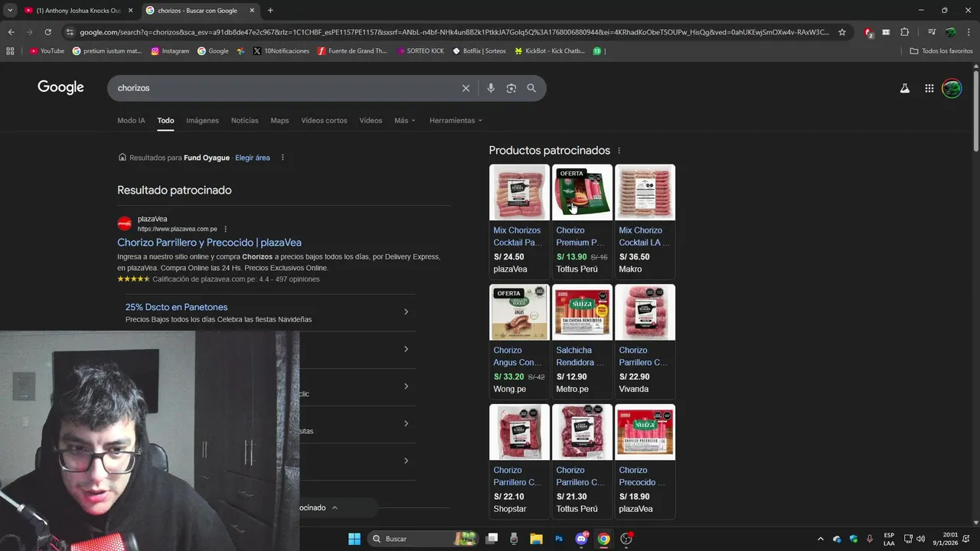Open Salchicha Rendidora Metro.pe thumbnail
The height and width of the screenshot is (551, 980).
582,312
